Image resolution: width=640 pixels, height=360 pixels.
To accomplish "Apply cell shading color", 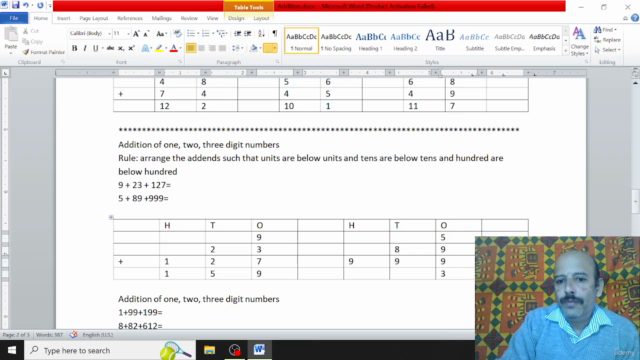I will click(x=253, y=48).
